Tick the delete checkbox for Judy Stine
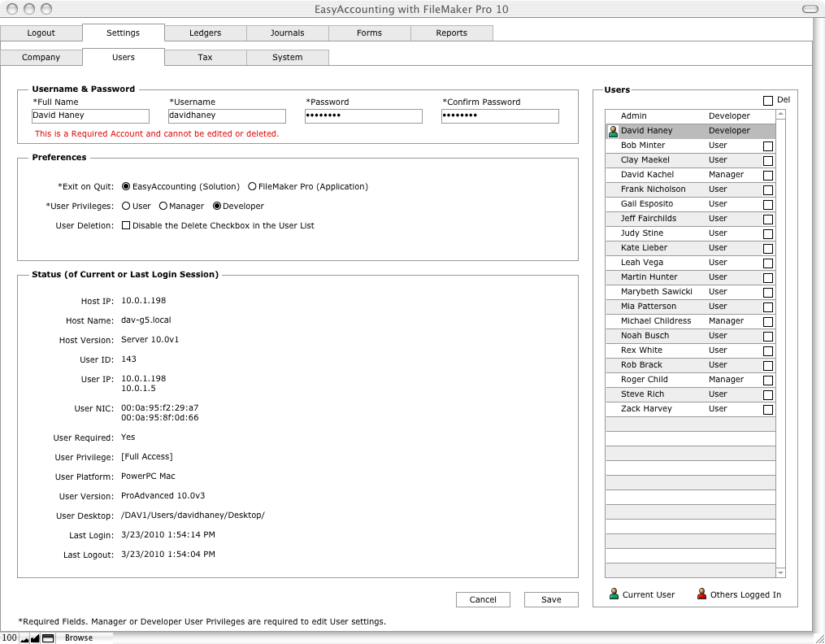 (767, 234)
